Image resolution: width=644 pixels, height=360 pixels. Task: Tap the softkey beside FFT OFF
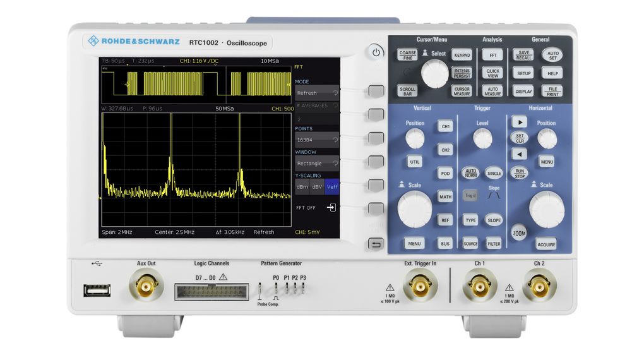coord(376,208)
